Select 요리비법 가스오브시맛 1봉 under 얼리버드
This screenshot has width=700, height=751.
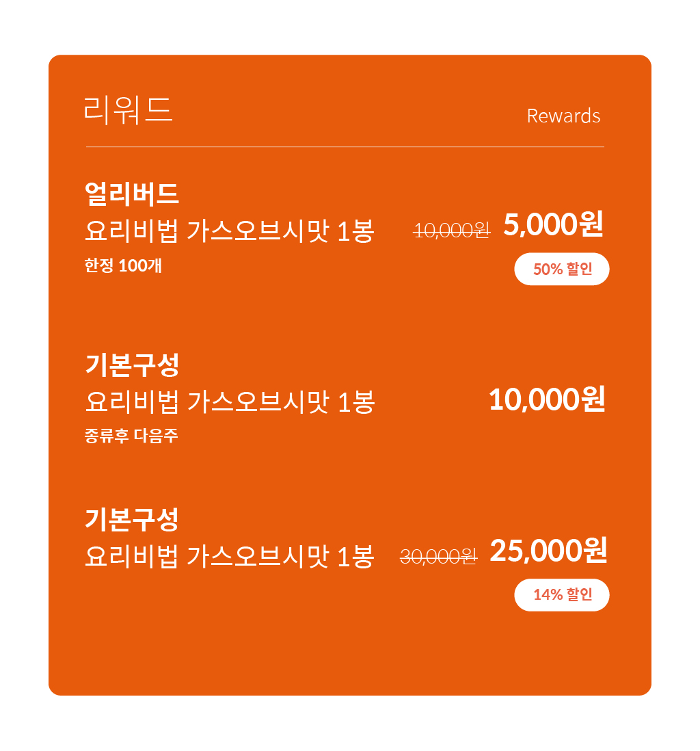click(229, 231)
